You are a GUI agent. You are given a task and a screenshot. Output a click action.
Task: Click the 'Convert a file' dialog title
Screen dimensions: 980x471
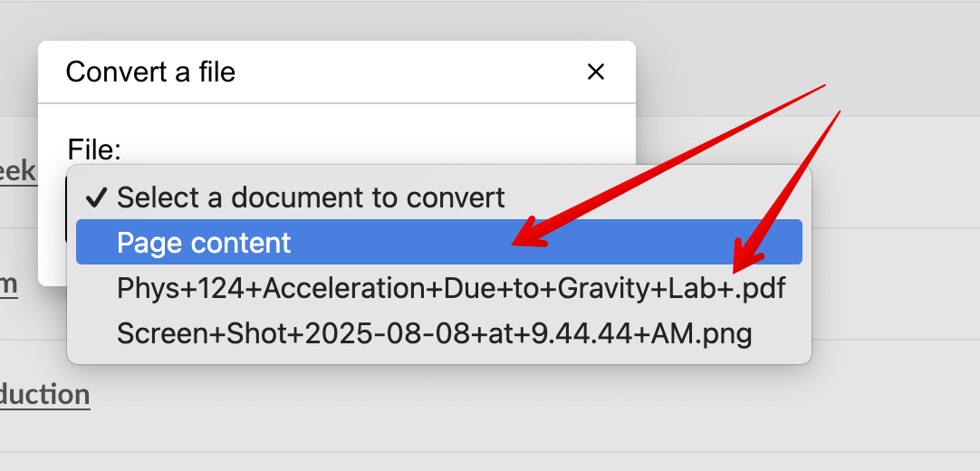tap(150, 72)
